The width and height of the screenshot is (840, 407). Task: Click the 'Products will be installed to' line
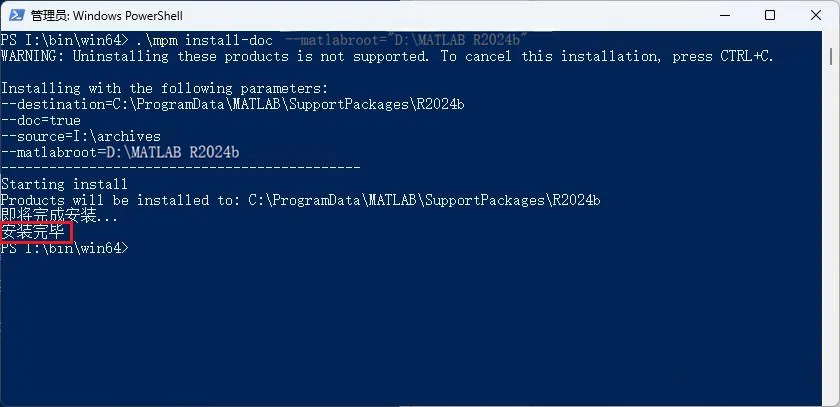tap(301, 200)
